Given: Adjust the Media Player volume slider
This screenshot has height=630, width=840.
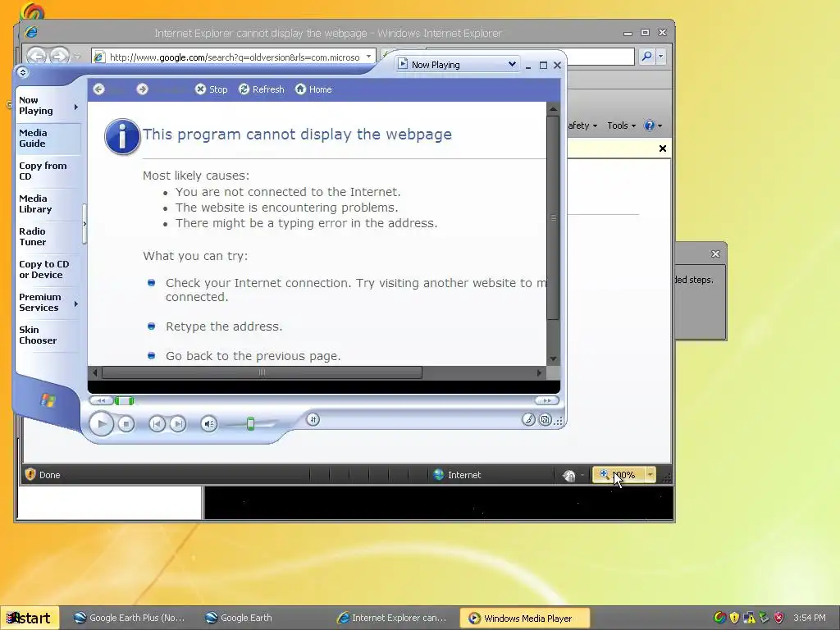Looking at the screenshot, I should click(251, 424).
